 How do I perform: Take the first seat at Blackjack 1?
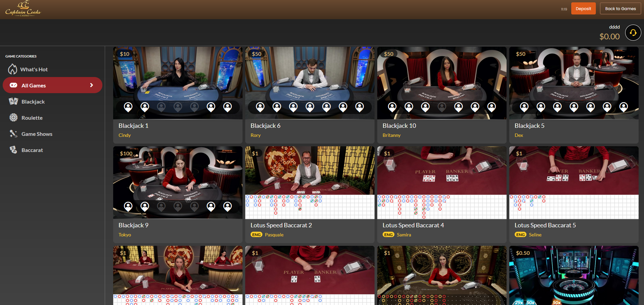tap(128, 107)
